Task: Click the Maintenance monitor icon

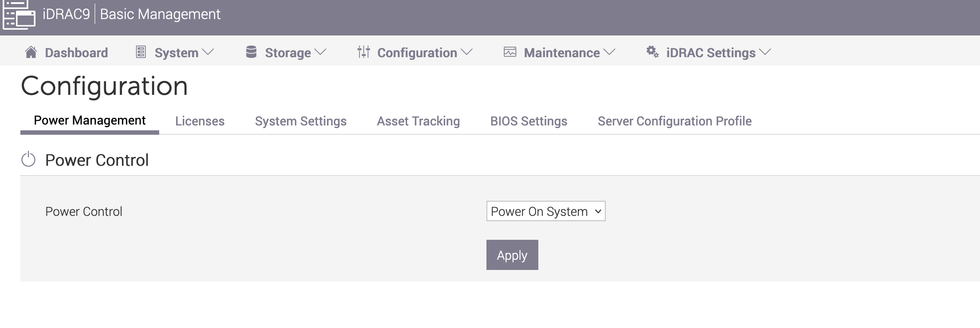Action: point(510,52)
